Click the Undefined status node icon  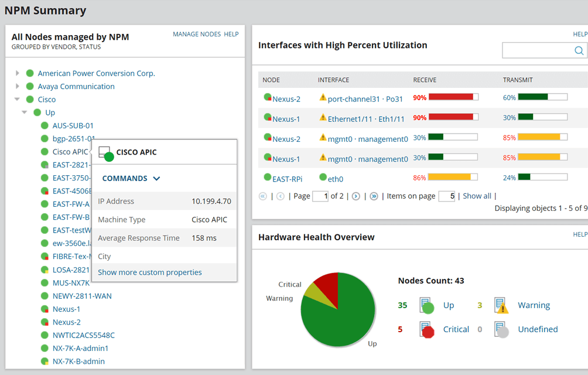click(501, 330)
